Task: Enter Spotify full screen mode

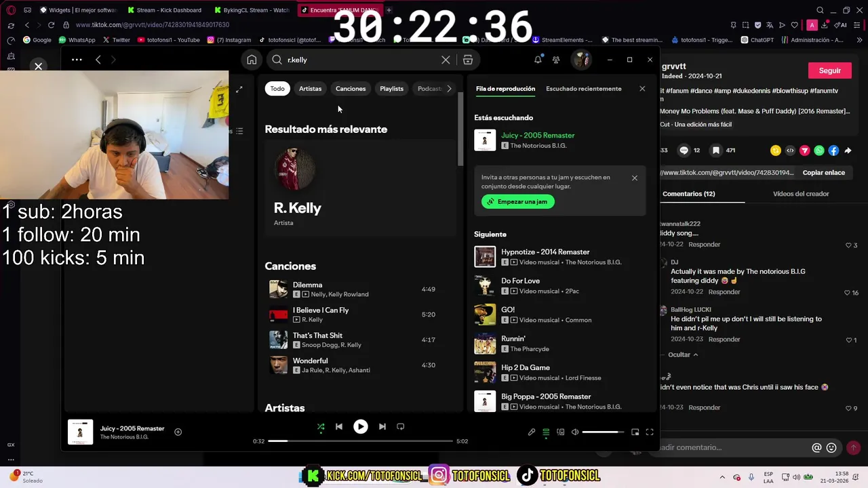Action: [650, 432]
